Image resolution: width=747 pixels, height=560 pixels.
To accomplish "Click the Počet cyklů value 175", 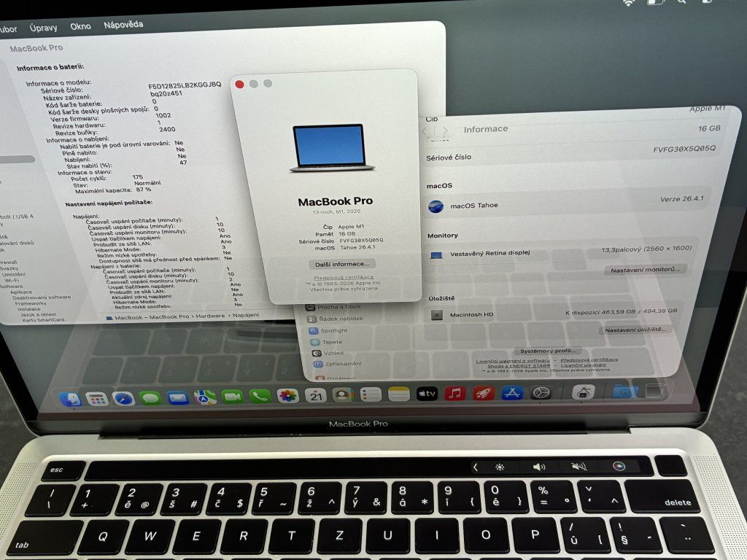I will pyautogui.click(x=138, y=176).
